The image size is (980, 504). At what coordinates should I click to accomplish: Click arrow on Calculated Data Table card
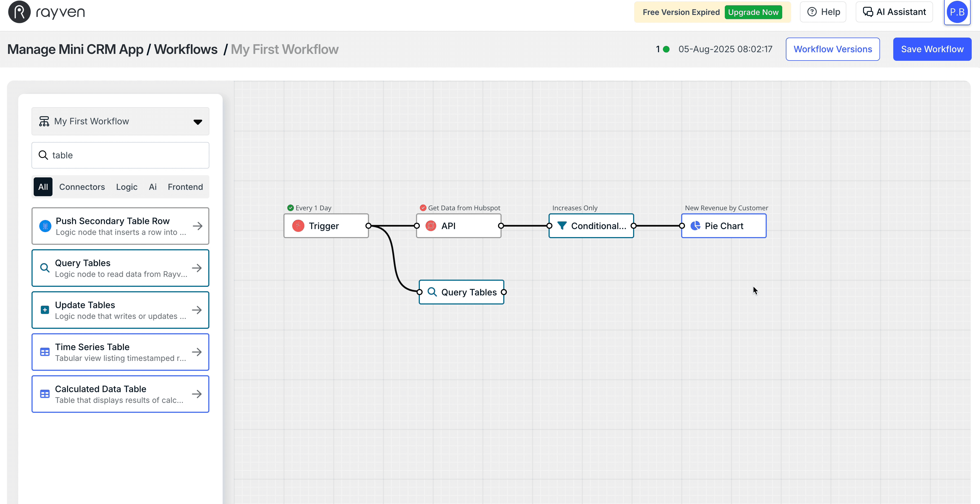(197, 394)
